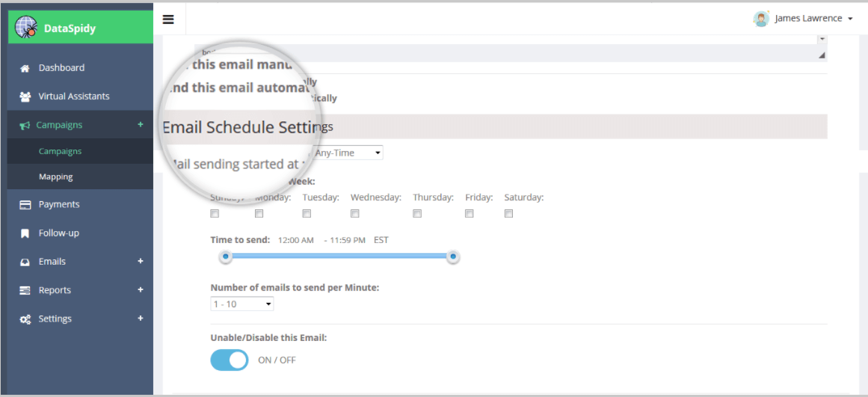Image resolution: width=868 pixels, height=397 pixels.
Task: Click the Settings gears icon
Action: click(25, 319)
